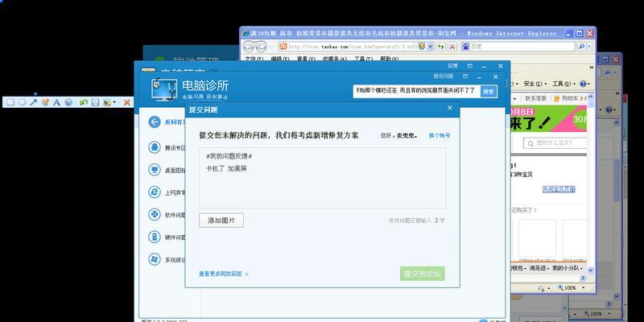Cancel screenshot with the orange X icon
The width and height of the screenshot is (644, 322).
[x=127, y=102]
